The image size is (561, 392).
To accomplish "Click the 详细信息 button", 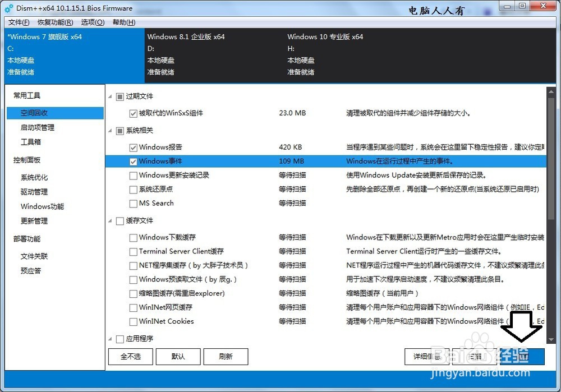I will pyautogui.click(x=427, y=357).
